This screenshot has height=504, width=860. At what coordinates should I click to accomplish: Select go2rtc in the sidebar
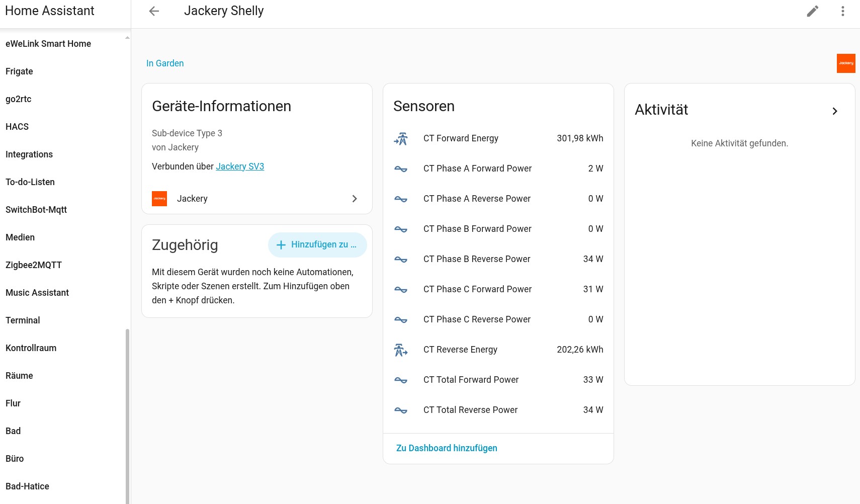point(19,99)
